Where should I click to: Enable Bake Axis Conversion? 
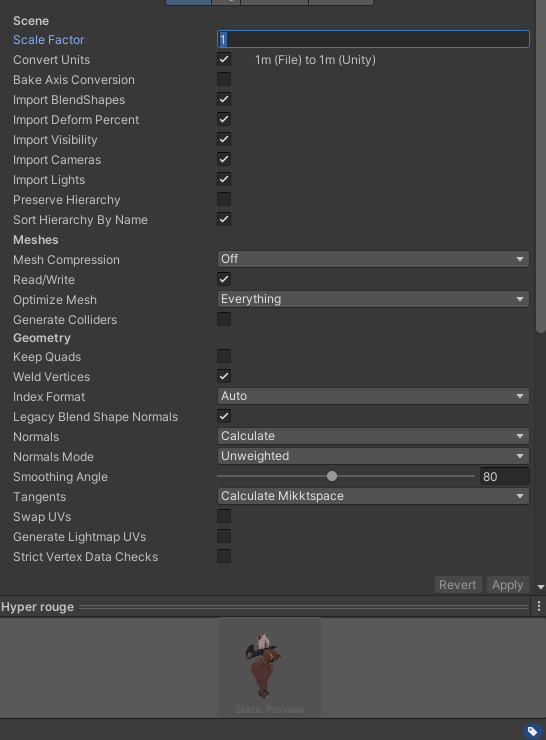224,79
